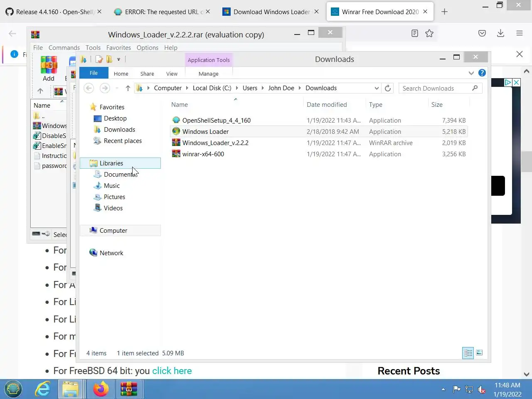Expand breadcrumb arrow after Local Disk (C:)
532x399 pixels.
click(237, 88)
